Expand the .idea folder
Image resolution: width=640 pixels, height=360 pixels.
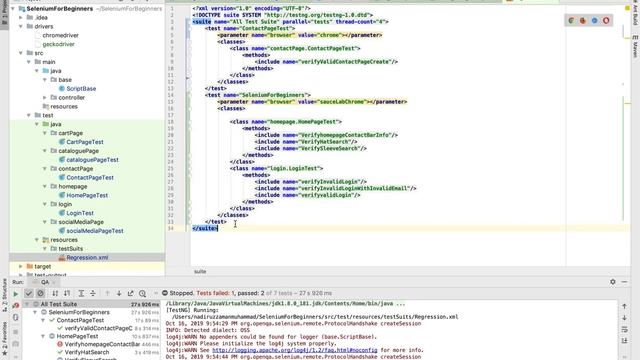pos(21,18)
